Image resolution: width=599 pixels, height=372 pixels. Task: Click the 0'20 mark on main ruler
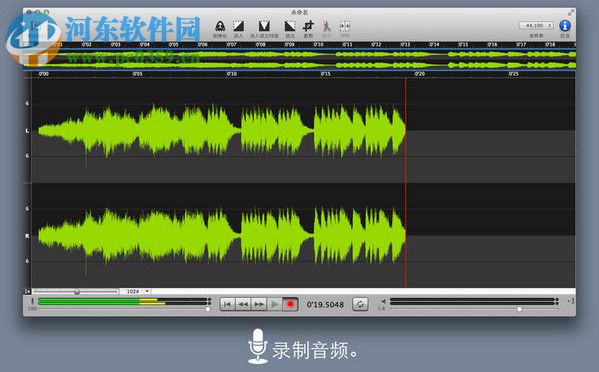[419, 74]
